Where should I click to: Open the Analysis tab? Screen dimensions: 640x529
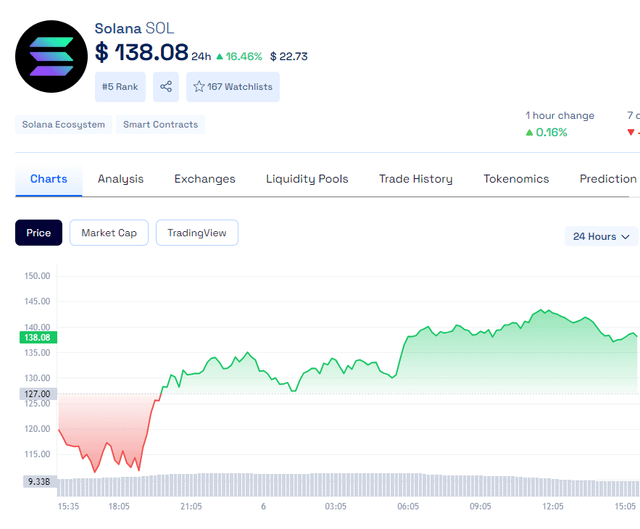click(121, 179)
